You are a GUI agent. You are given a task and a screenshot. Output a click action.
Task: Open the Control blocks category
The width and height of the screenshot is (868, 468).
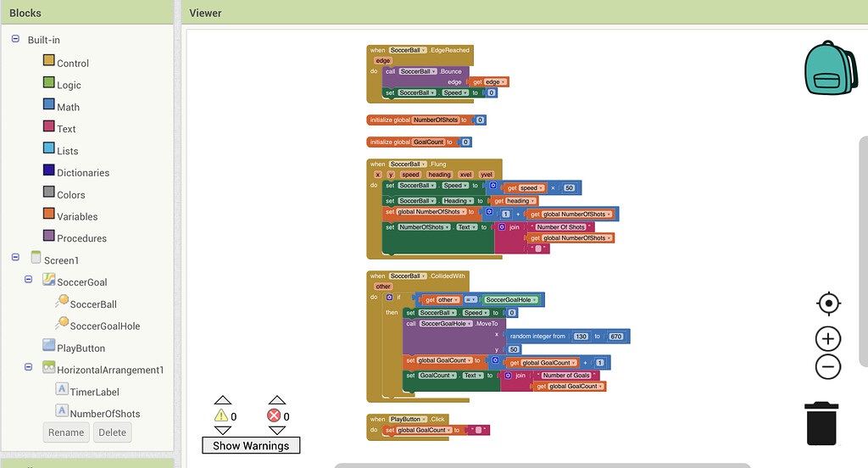(x=72, y=63)
